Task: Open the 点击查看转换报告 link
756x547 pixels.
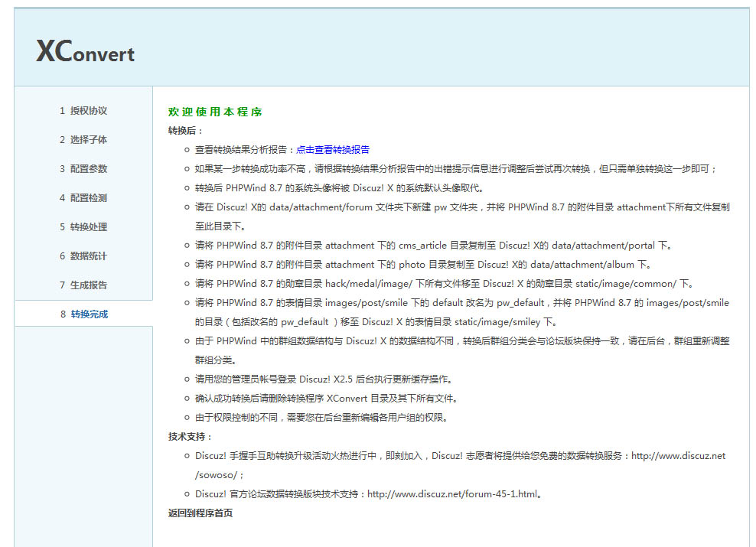Action: [x=333, y=150]
